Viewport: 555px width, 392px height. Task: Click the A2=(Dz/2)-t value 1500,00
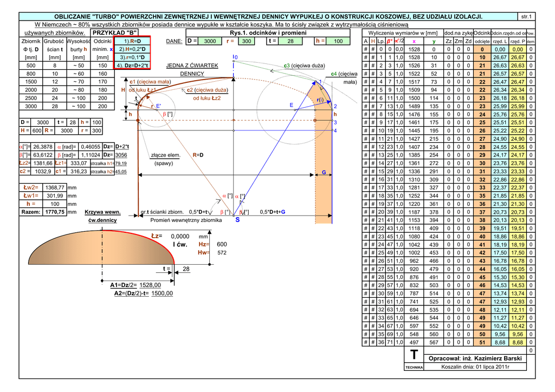[162, 293]
